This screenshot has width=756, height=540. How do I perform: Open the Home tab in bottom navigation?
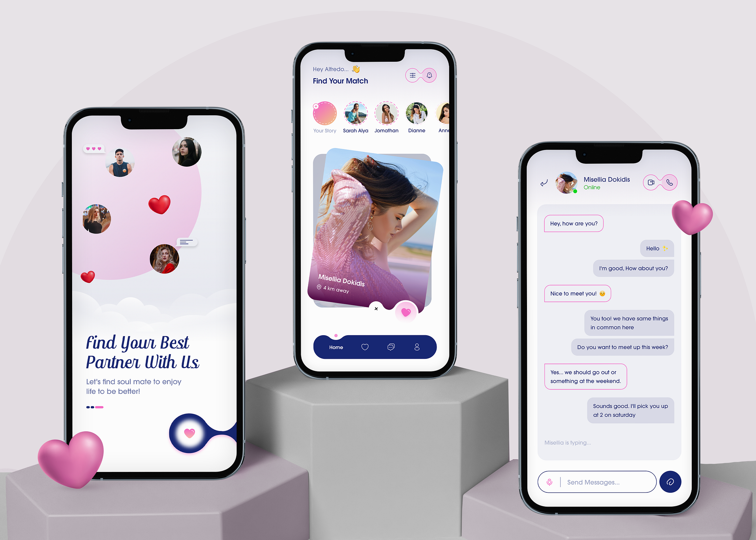pyautogui.click(x=336, y=347)
